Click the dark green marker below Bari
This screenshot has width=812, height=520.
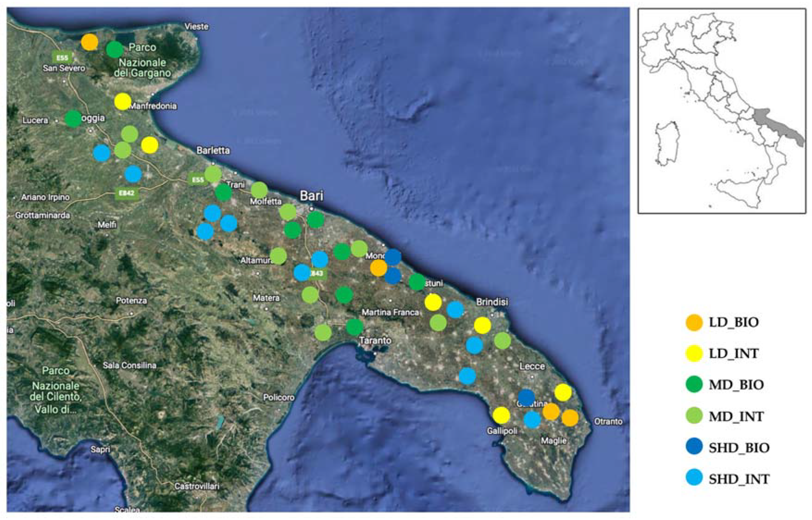point(316,220)
